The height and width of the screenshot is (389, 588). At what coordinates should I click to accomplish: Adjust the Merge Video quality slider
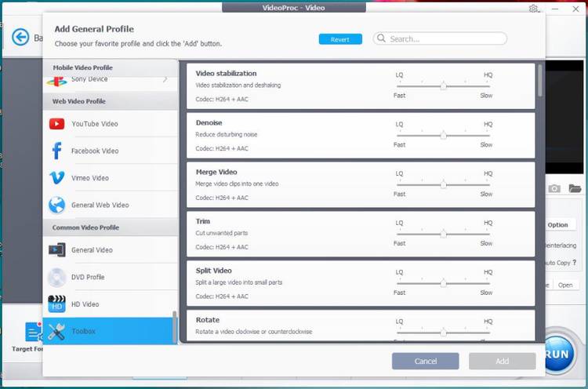pyautogui.click(x=443, y=184)
